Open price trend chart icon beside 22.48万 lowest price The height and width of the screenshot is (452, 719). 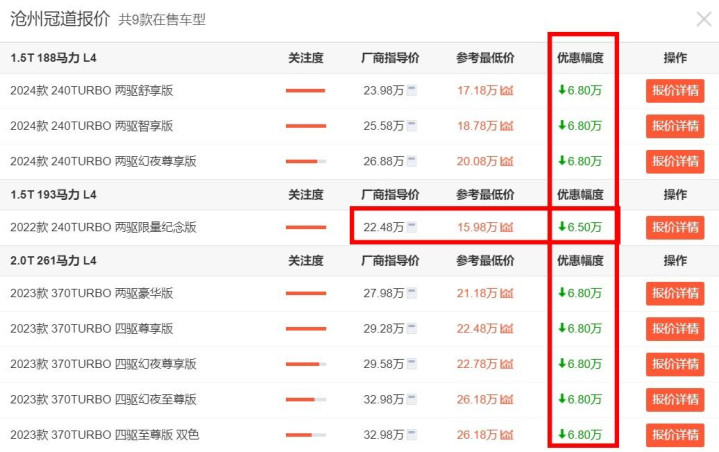507,328
